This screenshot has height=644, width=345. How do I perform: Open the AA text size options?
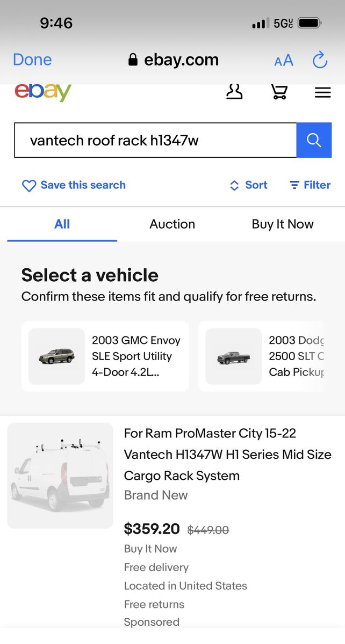click(284, 61)
